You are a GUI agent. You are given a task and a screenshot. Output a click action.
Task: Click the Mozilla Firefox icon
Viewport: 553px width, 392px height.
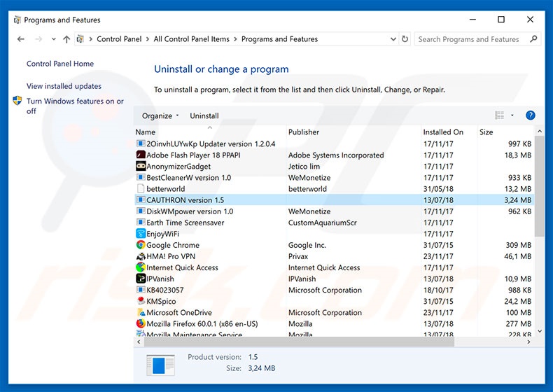[141, 323]
